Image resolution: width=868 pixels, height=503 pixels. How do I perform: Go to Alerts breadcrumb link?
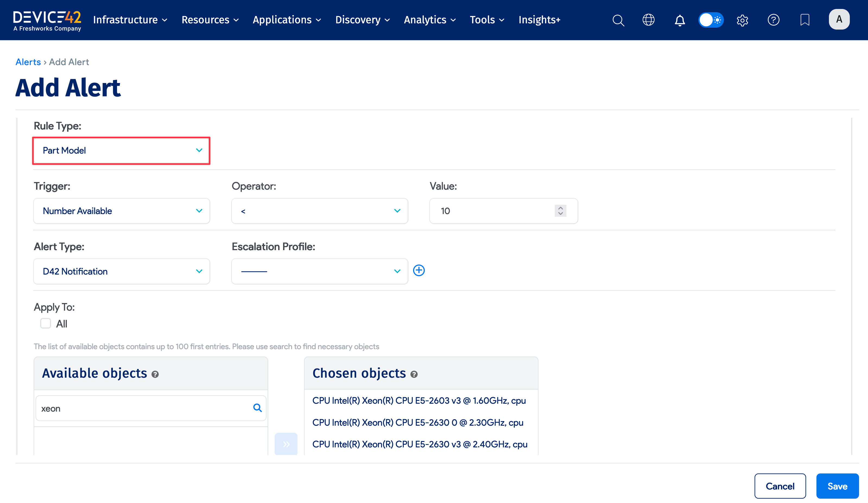coord(28,62)
